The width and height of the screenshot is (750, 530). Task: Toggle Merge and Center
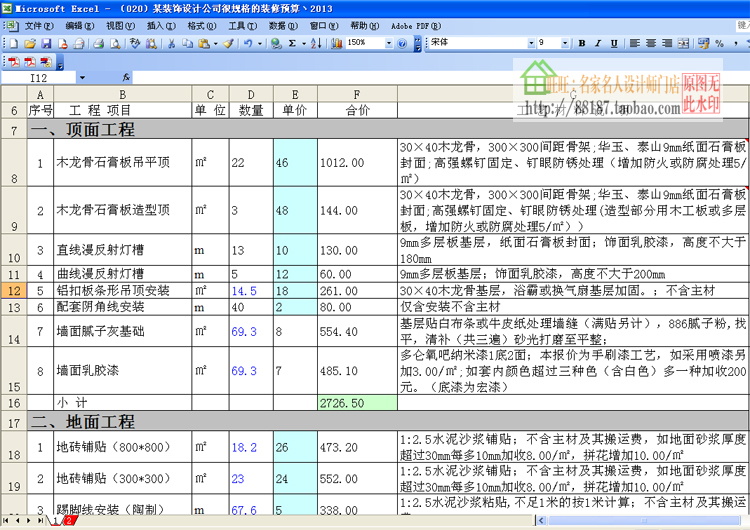(684, 44)
